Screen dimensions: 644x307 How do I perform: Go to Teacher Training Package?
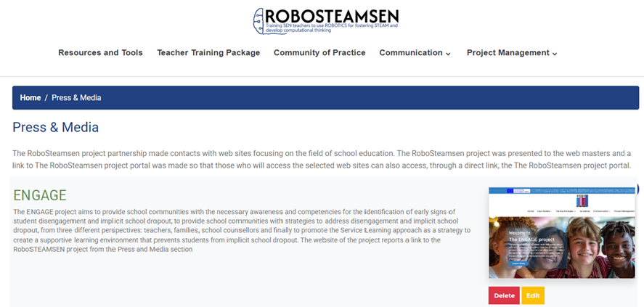[x=208, y=53]
